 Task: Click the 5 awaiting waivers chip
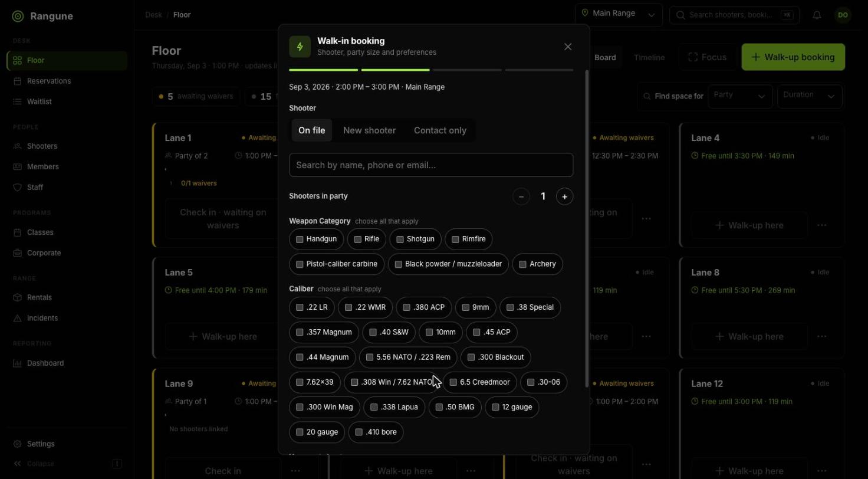point(196,97)
